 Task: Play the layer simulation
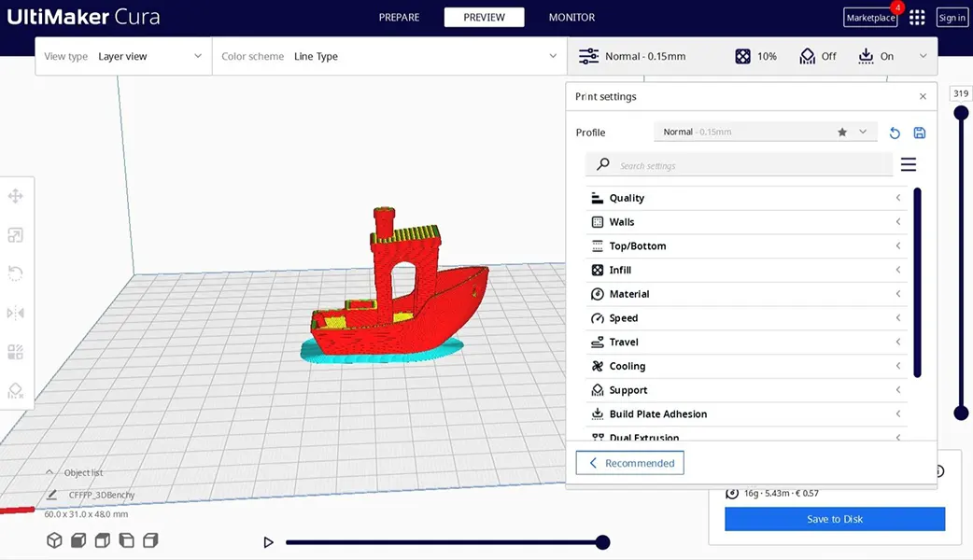269,542
